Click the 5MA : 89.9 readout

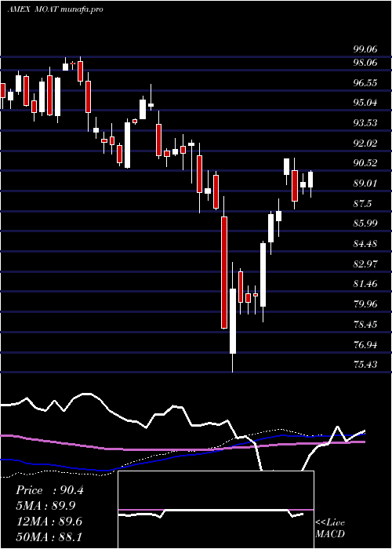click(x=45, y=506)
